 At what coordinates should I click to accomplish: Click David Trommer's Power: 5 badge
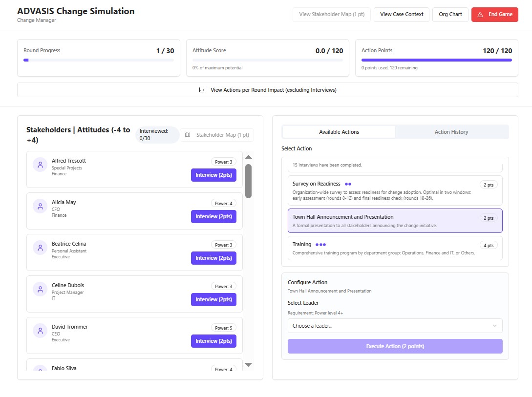point(224,328)
